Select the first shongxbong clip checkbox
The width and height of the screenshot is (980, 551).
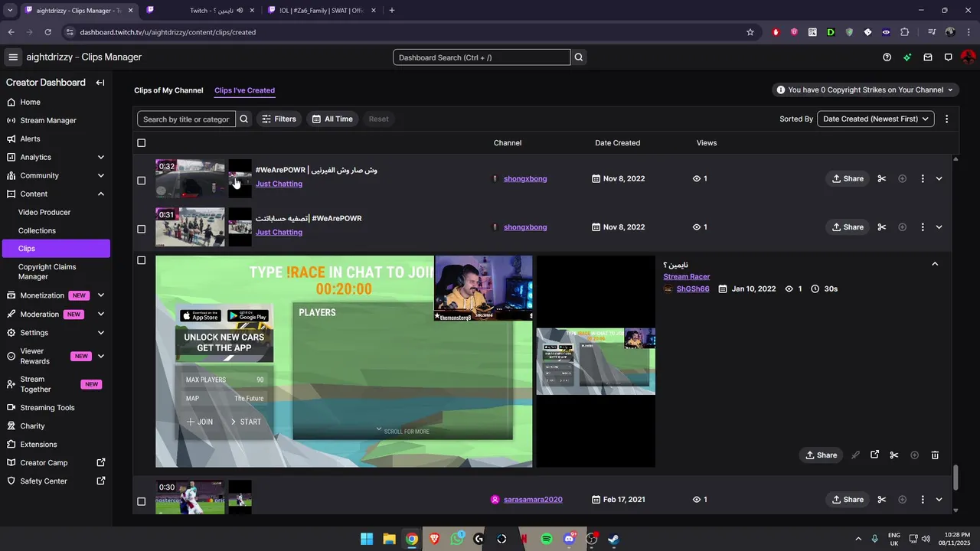[141, 181]
